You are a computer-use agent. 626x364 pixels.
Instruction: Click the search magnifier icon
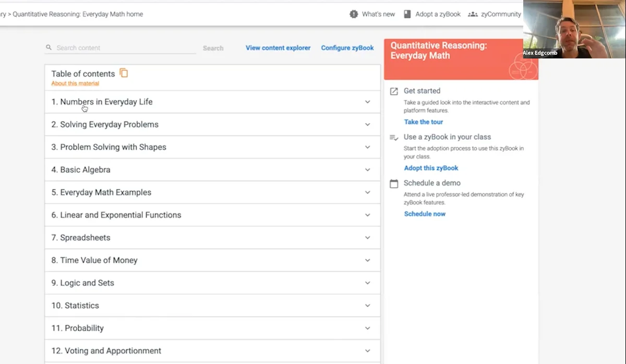49,47
